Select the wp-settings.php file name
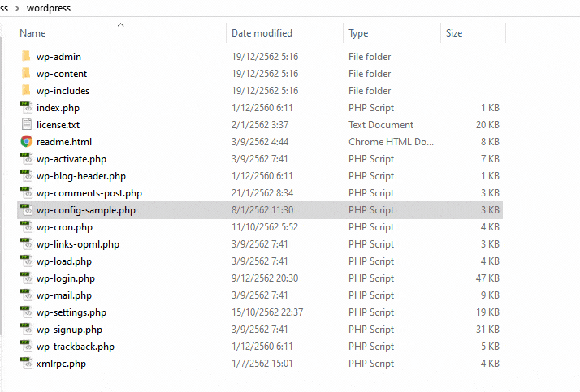Screen dimensions: 580x392 [x=71, y=312]
